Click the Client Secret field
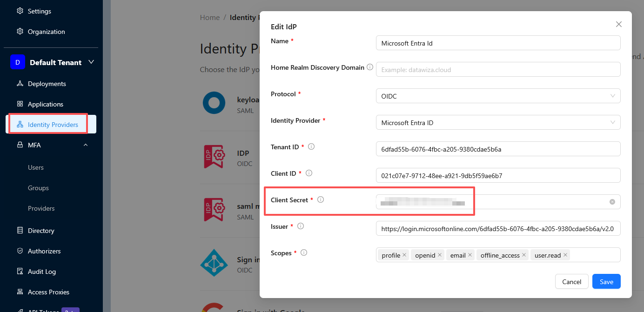Image resolution: width=644 pixels, height=312 pixels. (498, 202)
